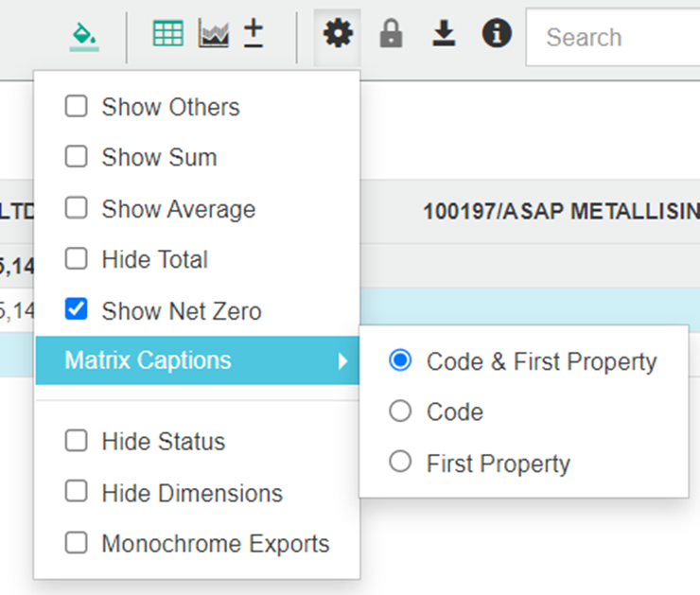The width and height of the screenshot is (700, 595).
Task: Toggle the Monochrome Exports checkbox
Action: point(76,544)
